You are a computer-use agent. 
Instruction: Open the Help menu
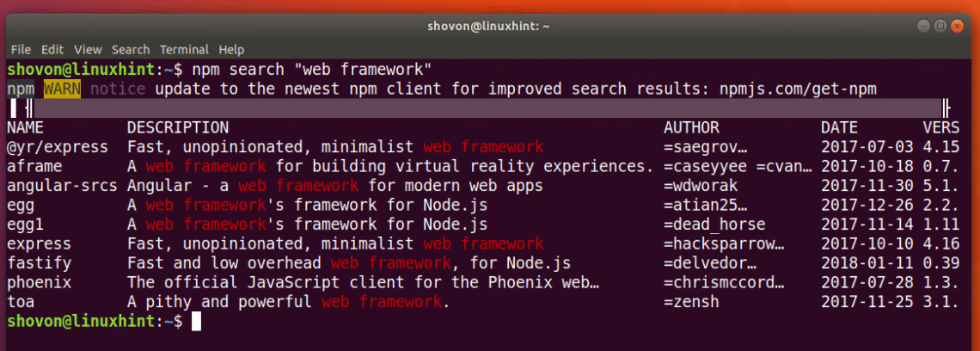click(232, 50)
